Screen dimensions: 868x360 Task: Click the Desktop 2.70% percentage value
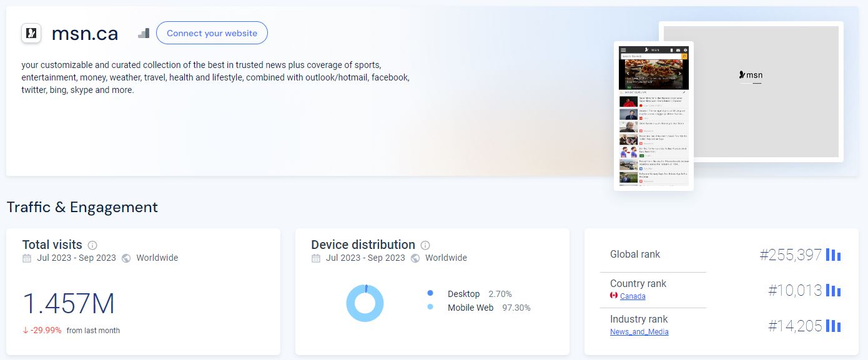coord(500,294)
